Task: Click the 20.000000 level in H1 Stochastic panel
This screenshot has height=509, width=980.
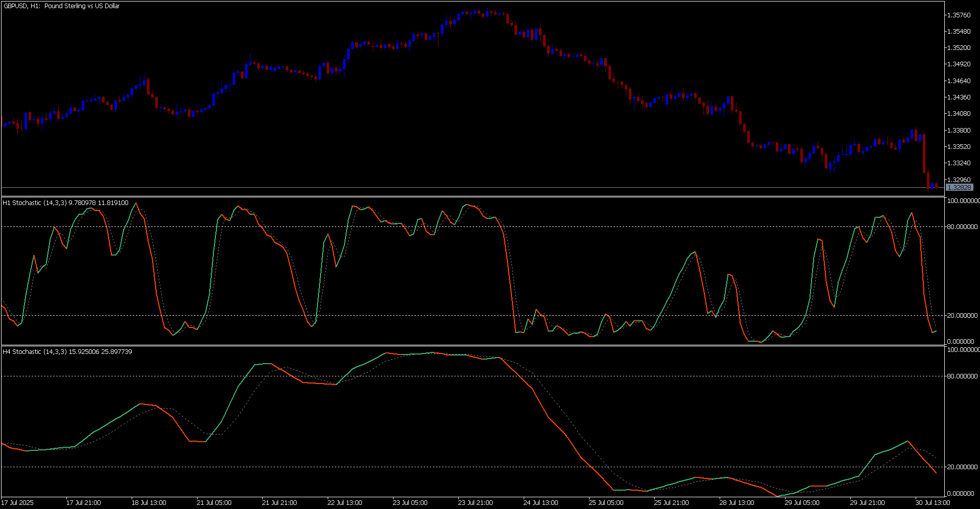Action: pos(962,316)
